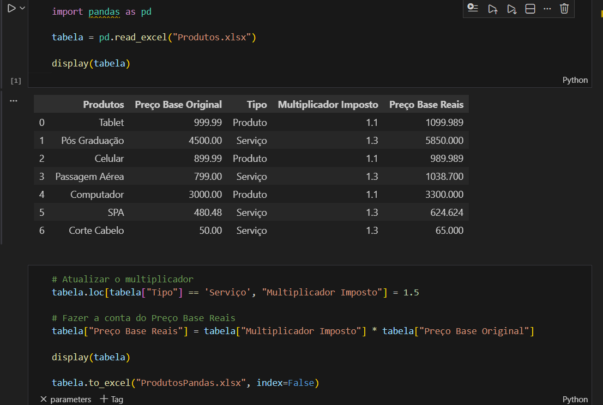Click the Multiplicador Imposto column header
This screenshot has height=405, width=603.
[327, 104]
